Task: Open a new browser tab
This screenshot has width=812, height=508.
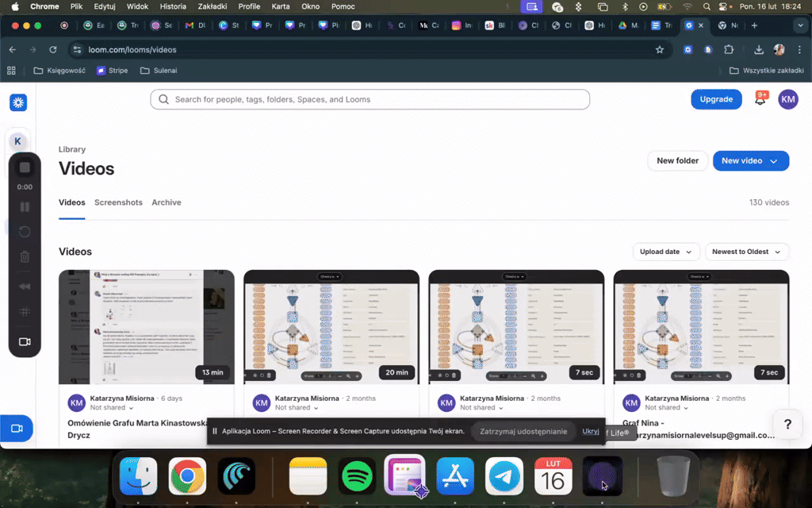Action: pos(754,25)
